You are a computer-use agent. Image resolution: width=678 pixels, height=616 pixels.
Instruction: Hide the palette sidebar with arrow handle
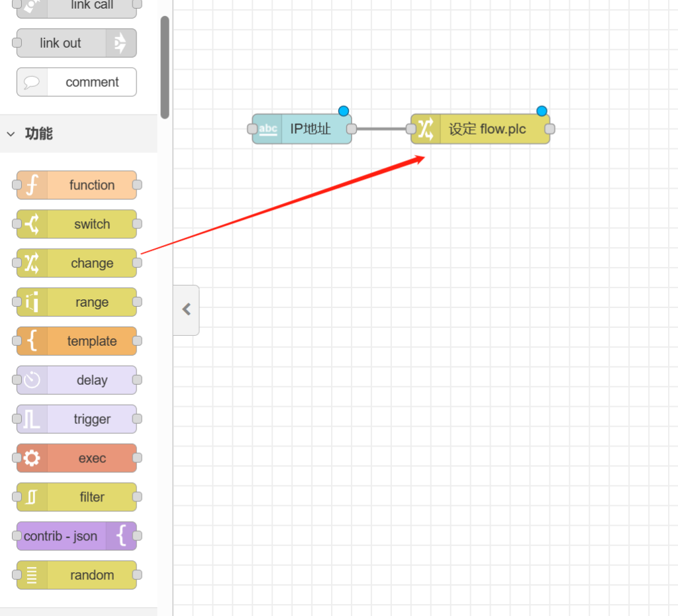(186, 309)
